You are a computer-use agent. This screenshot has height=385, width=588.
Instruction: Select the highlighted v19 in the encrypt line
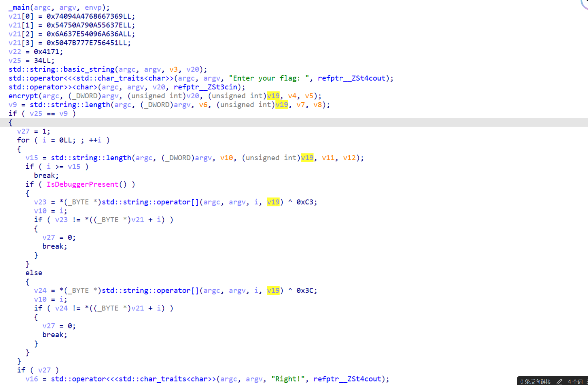coord(273,96)
